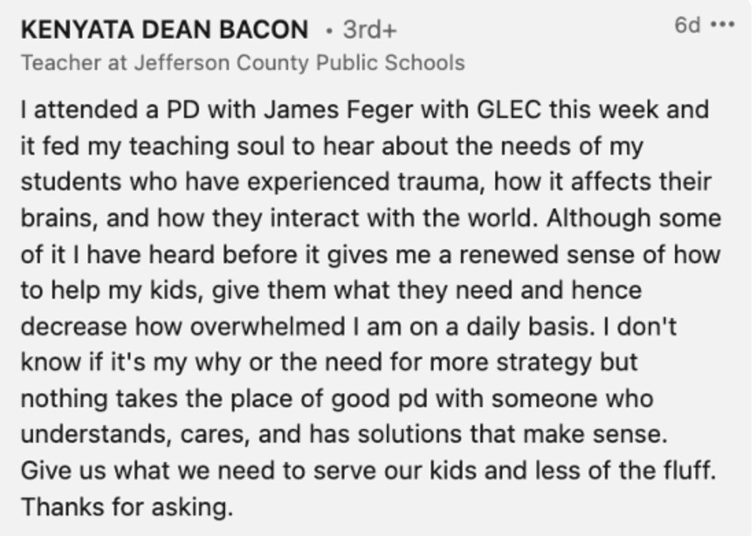Click the word 'strategy' in the comment
Screen dimensions: 756x536
[544, 363]
